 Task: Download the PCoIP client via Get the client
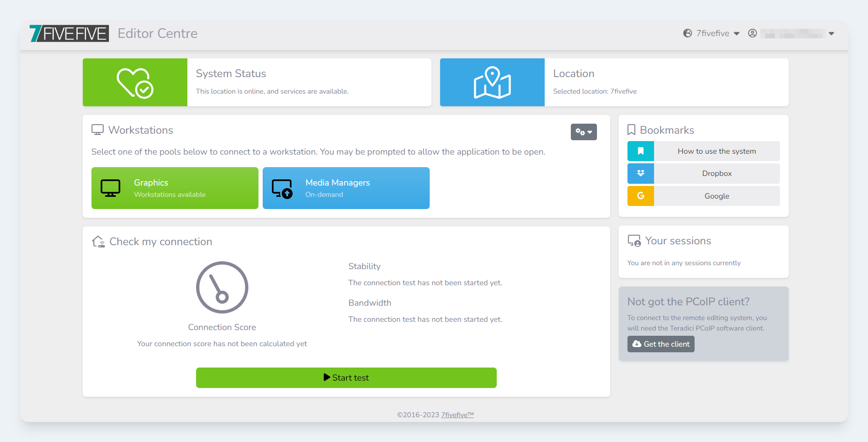661,344
